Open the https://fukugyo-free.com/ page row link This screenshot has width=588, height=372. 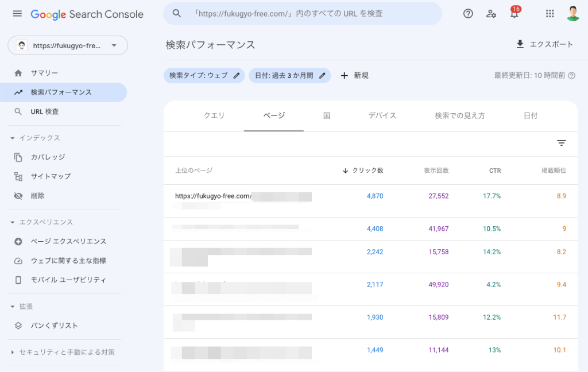coord(213,196)
